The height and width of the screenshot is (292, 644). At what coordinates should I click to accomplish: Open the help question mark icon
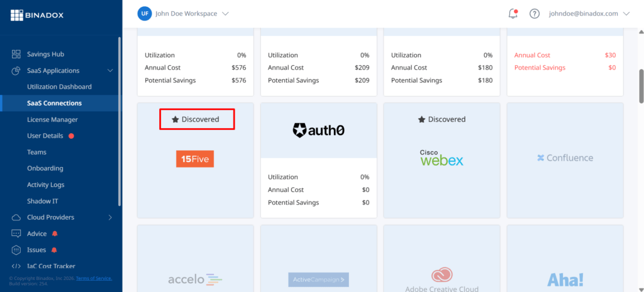(534, 14)
